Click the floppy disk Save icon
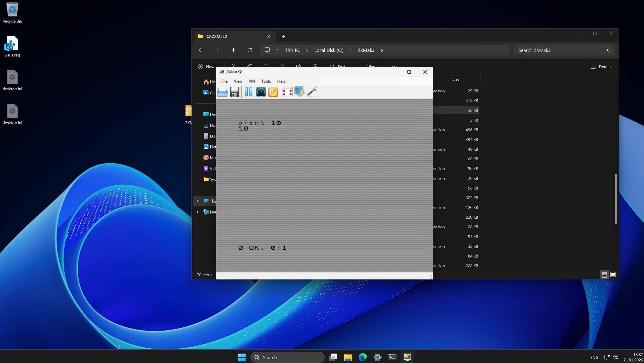644x363 pixels. tap(235, 92)
